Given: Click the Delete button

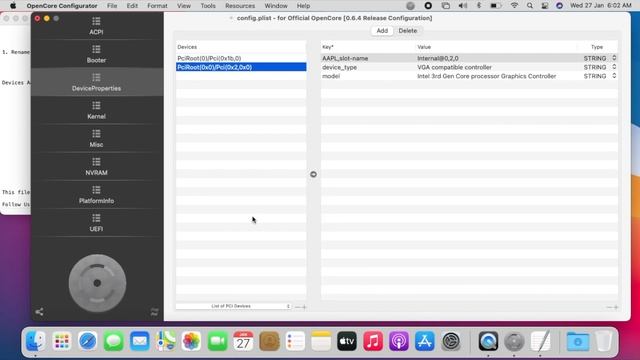Looking at the screenshot, I should (408, 31).
